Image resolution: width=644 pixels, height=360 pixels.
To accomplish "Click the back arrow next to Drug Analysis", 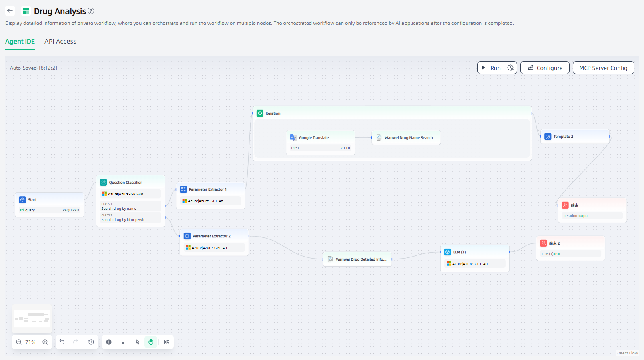I will 10,11.
